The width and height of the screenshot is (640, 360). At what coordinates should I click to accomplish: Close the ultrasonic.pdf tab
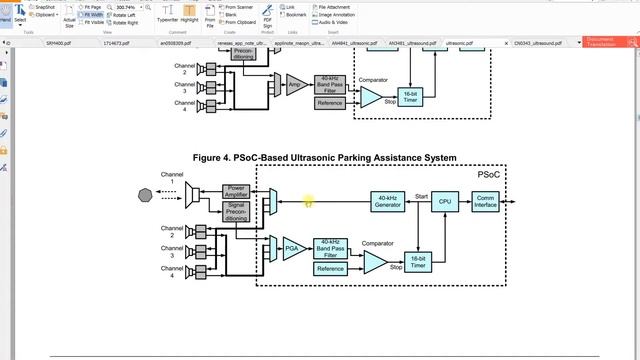coord(507,43)
